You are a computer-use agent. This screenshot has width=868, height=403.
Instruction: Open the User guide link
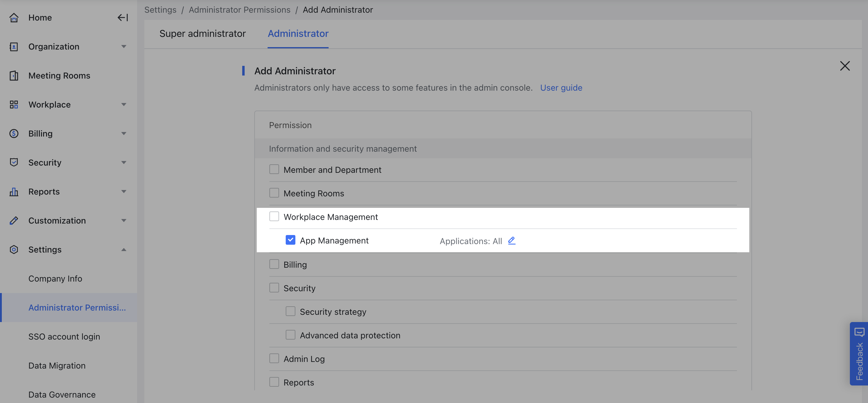[561, 88]
